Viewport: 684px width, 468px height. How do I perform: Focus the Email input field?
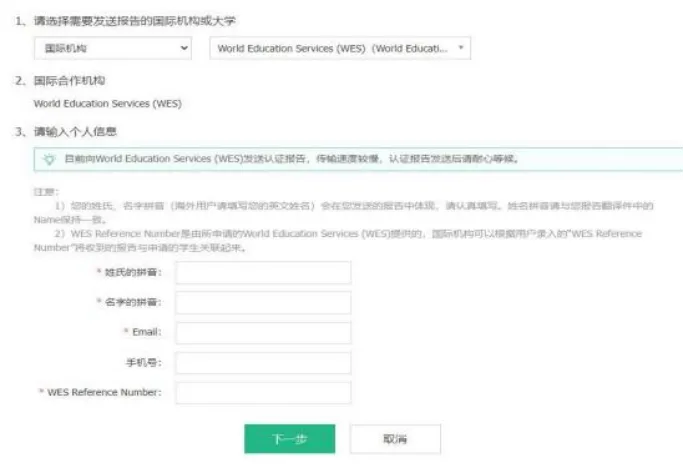(263, 333)
